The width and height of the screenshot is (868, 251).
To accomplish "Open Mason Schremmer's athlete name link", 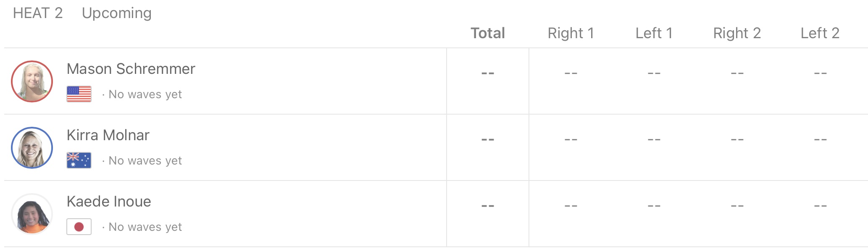I will coord(131,69).
